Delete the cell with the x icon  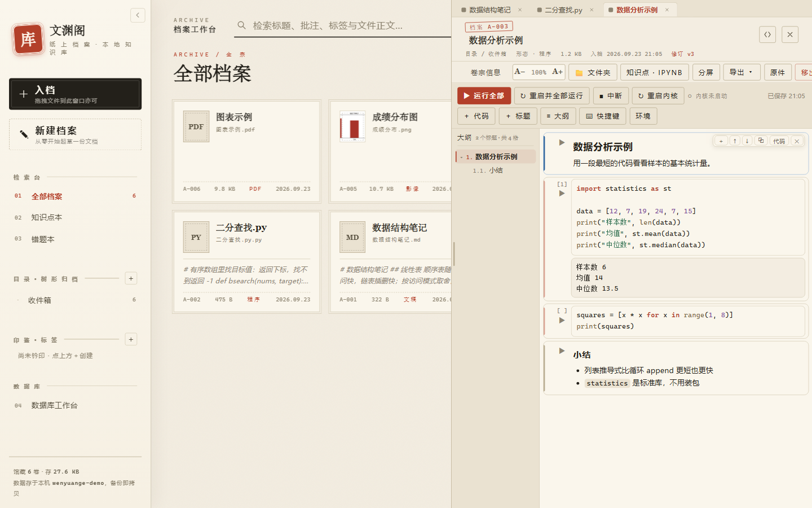coord(797,141)
